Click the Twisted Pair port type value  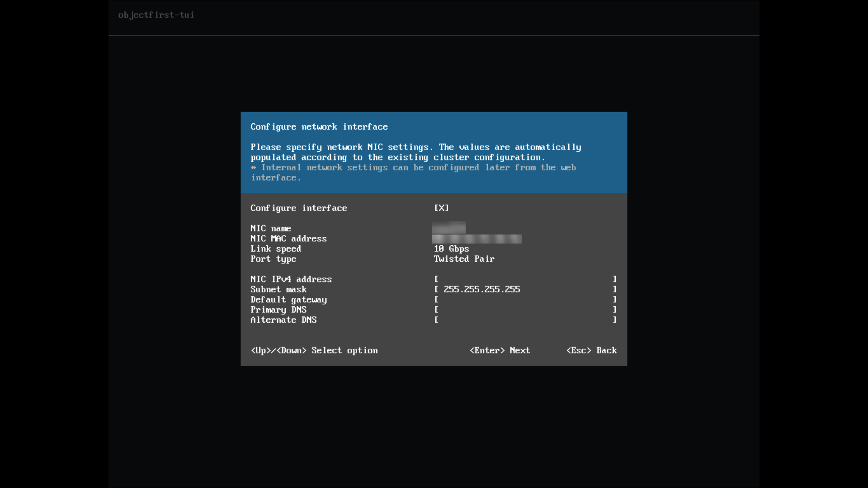coord(464,259)
